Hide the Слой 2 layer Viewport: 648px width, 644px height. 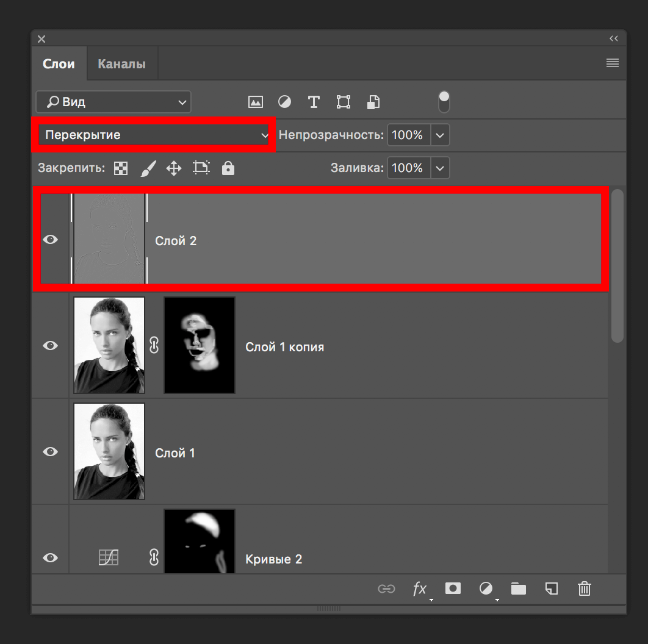(x=51, y=240)
